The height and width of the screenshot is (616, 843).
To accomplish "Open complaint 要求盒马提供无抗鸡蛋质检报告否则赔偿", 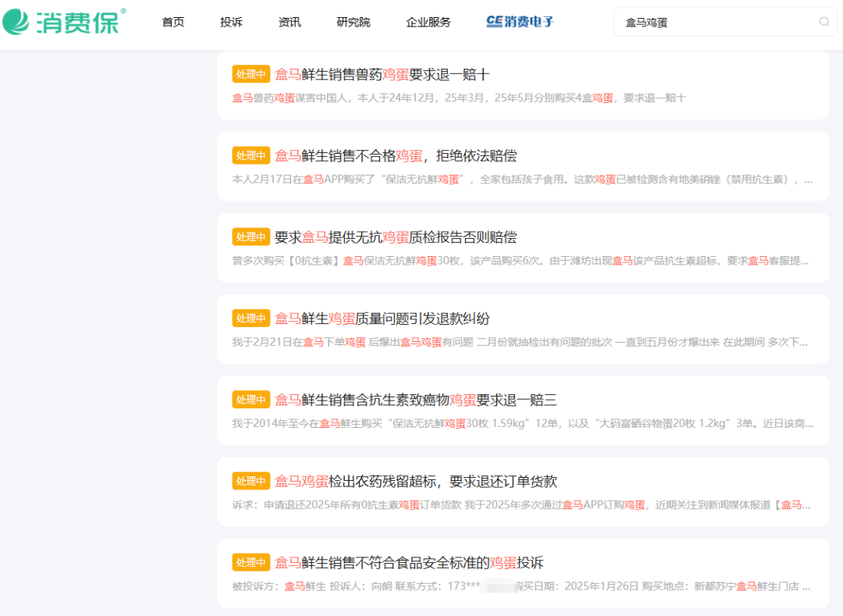I will [396, 237].
